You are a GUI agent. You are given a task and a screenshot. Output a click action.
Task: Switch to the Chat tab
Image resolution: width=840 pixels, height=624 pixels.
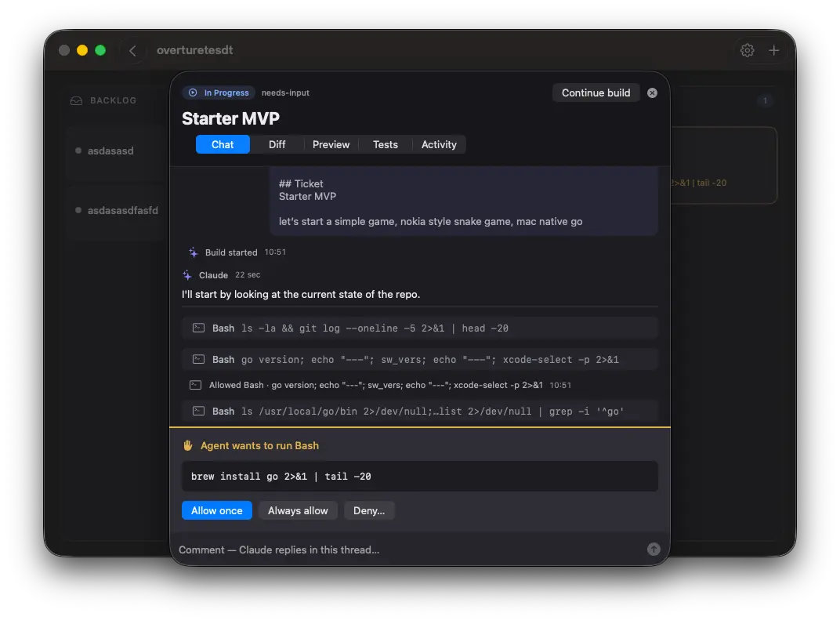tap(223, 144)
